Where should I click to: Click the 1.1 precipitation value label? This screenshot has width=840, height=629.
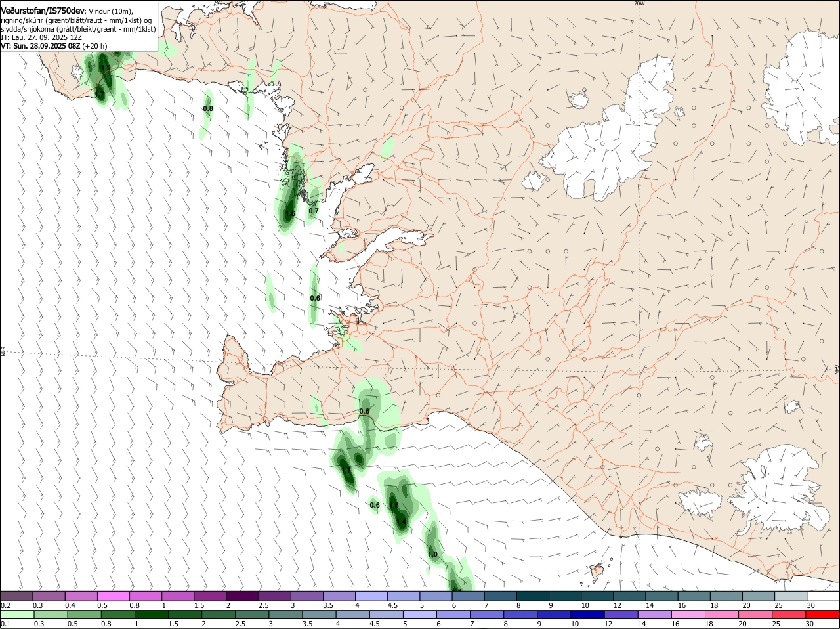(x=346, y=470)
